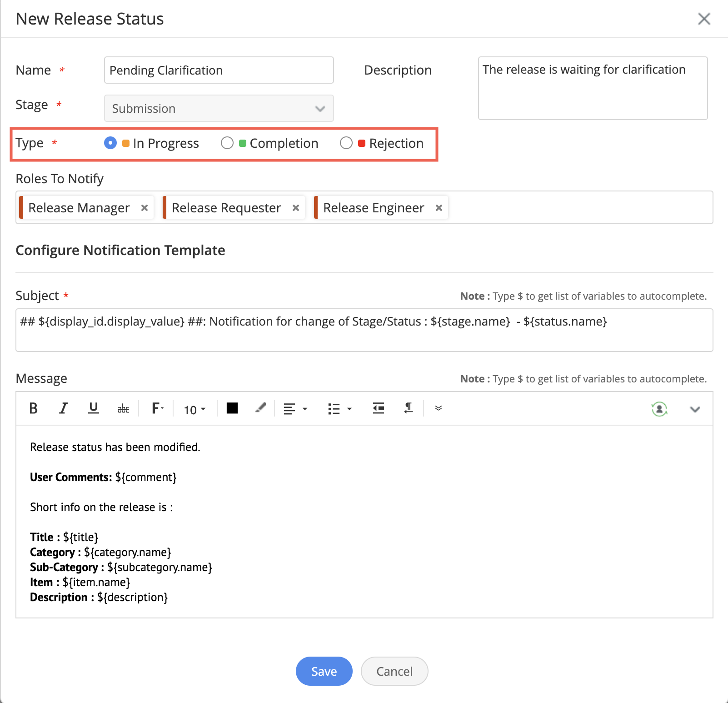Screen dimensions: 728x703
Task: Remove the Release Requester role tag
Action: click(296, 208)
